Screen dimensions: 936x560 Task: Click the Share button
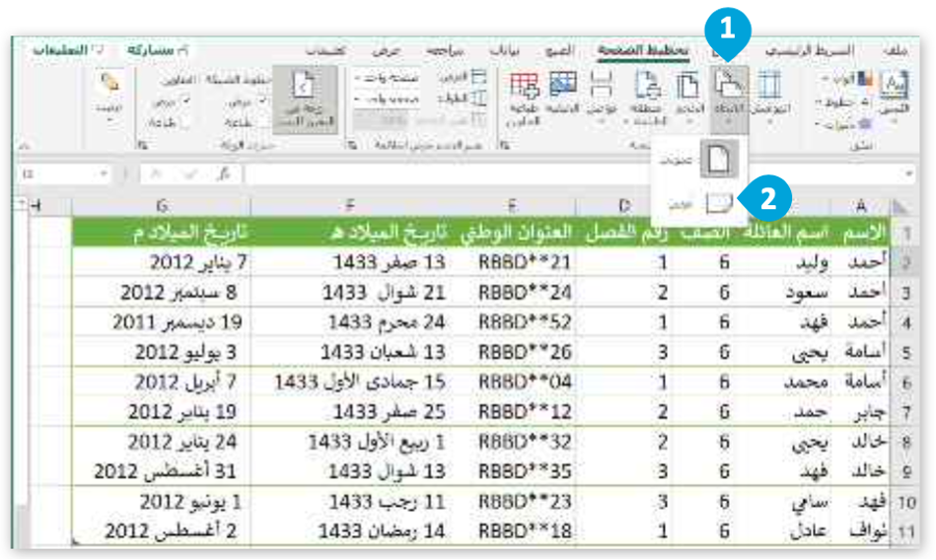point(157,50)
